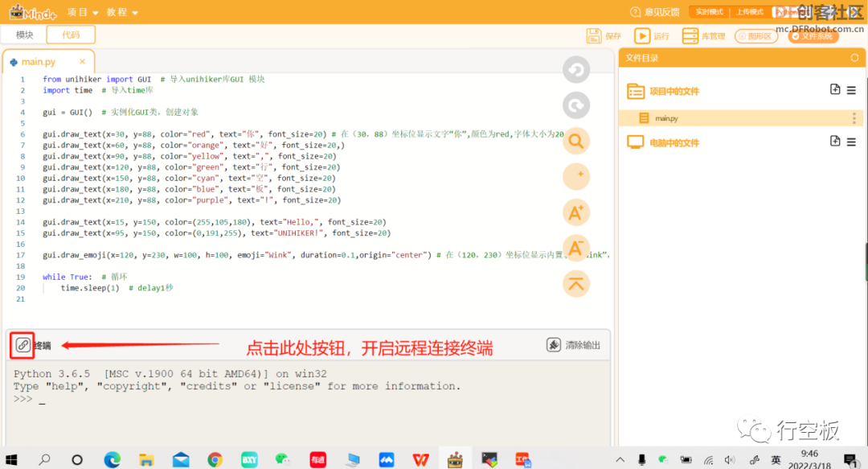
Task: Switch to the 代码 code tab
Action: (71, 35)
